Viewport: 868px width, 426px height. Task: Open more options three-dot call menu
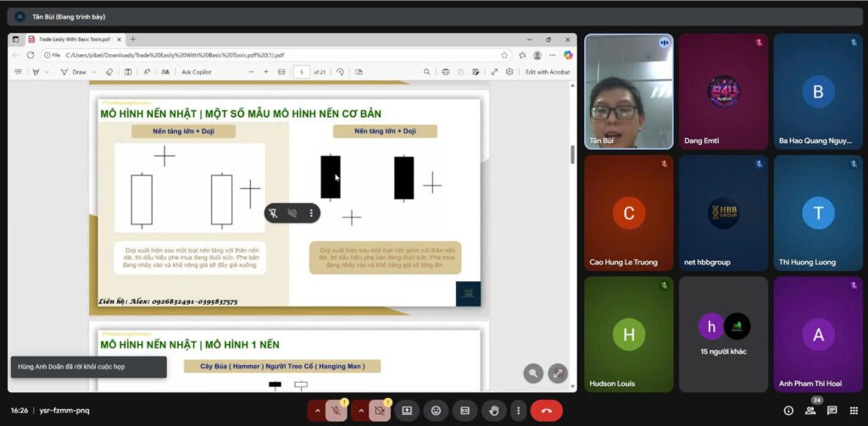point(518,411)
